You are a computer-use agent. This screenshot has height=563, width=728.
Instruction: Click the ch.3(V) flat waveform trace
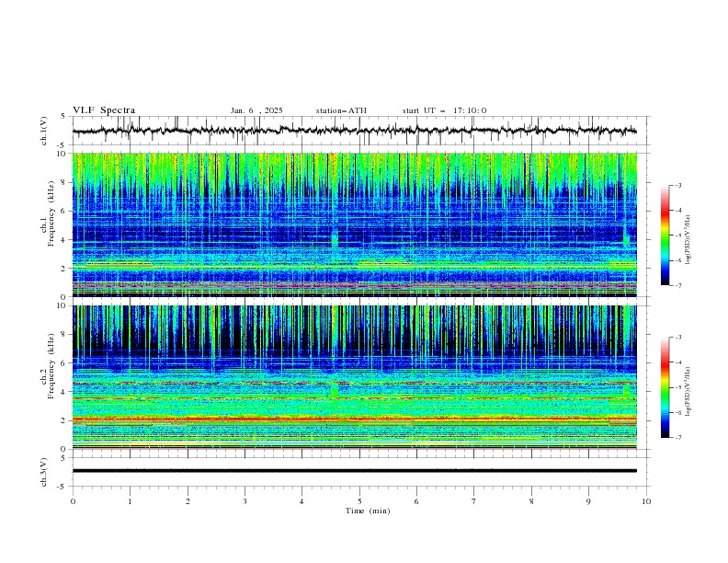coord(355,471)
